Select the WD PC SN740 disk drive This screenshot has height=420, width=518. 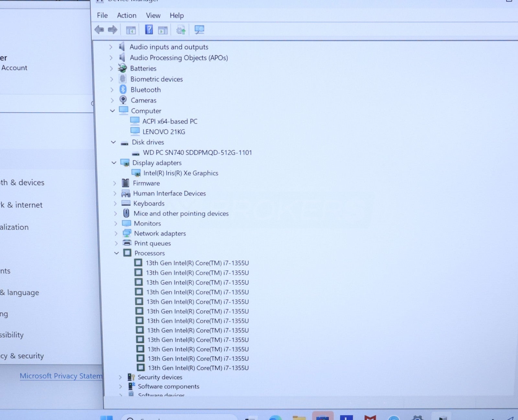(x=197, y=152)
